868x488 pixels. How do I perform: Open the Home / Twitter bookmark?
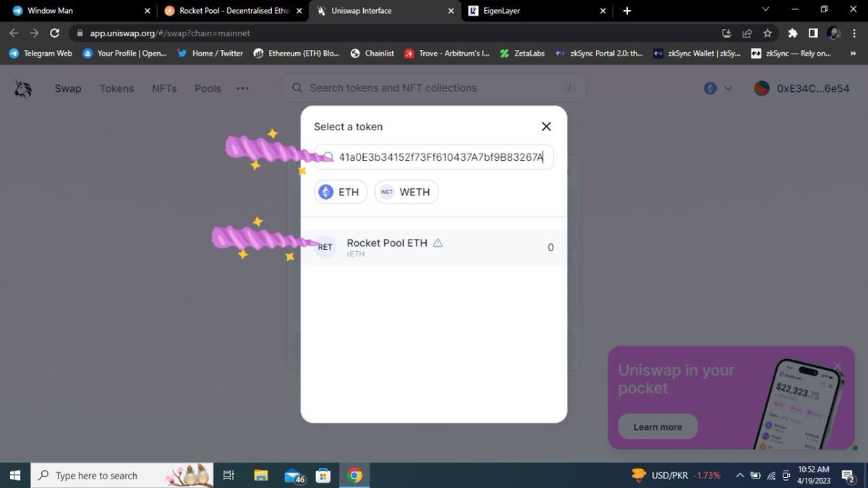pos(210,53)
